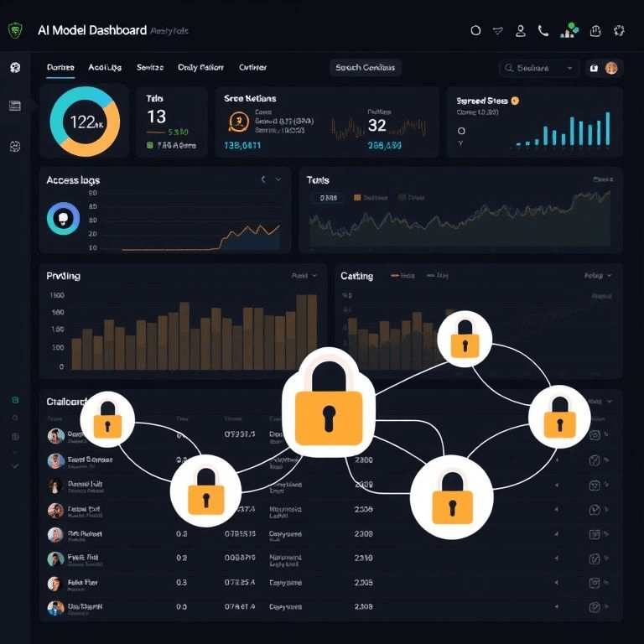Select the round radio option in Sgraed Stess card
The image size is (644, 644).
coord(461,131)
